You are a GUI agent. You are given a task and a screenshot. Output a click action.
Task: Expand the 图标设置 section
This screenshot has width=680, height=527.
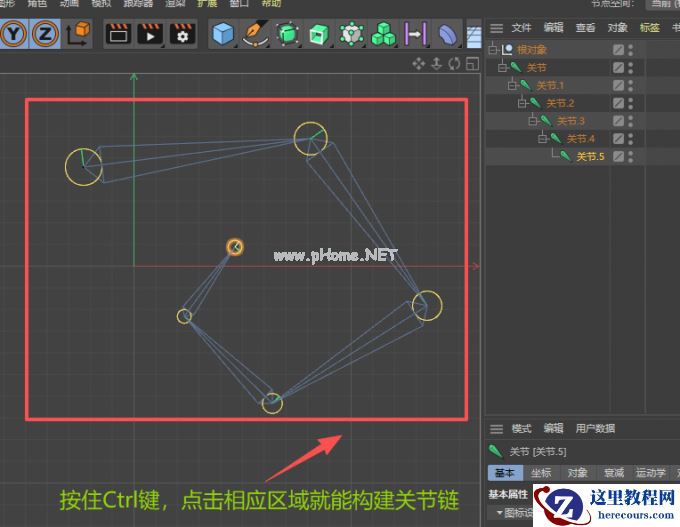tap(500, 513)
